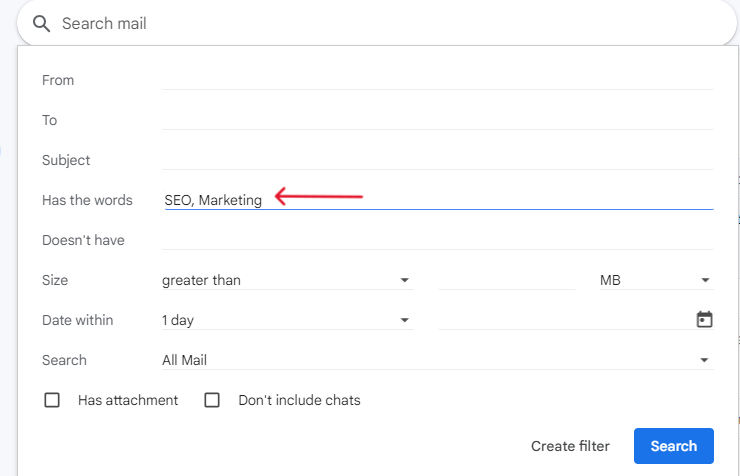
Task: Tick the Don't include chats checkbox
Action: click(212, 400)
